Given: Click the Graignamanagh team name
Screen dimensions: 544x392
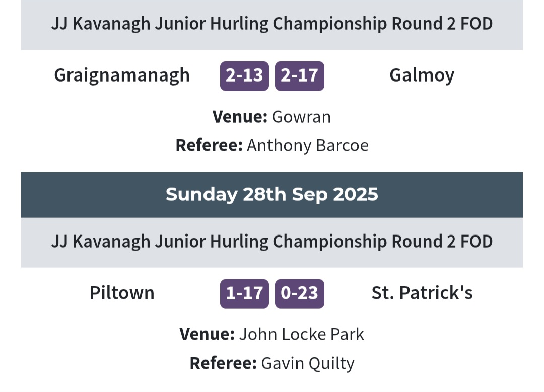Looking at the screenshot, I should tap(122, 75).
